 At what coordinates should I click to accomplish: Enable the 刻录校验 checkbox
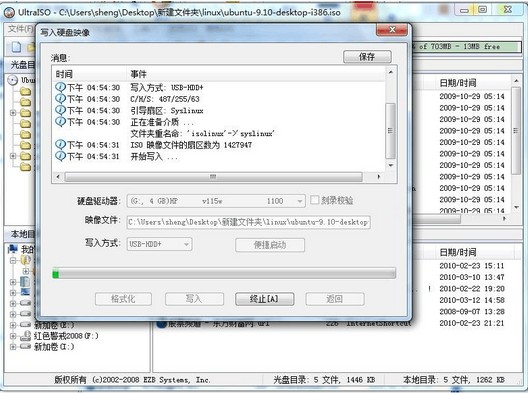coord(314,200)
